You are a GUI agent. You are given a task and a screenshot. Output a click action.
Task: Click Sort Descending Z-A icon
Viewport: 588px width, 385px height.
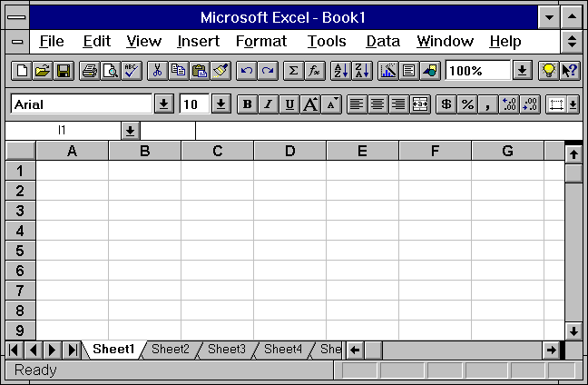[x=362, y=71]
